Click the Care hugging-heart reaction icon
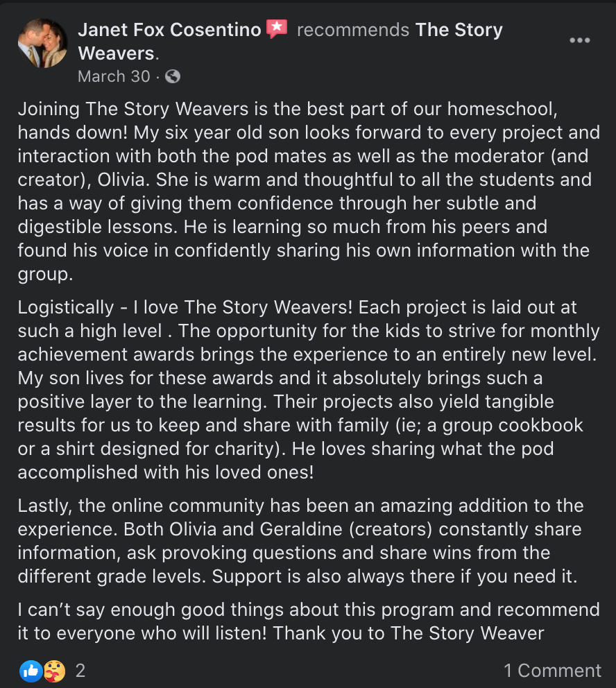Image resolution: width=616 pixels, height=688 pixels. 54,671
